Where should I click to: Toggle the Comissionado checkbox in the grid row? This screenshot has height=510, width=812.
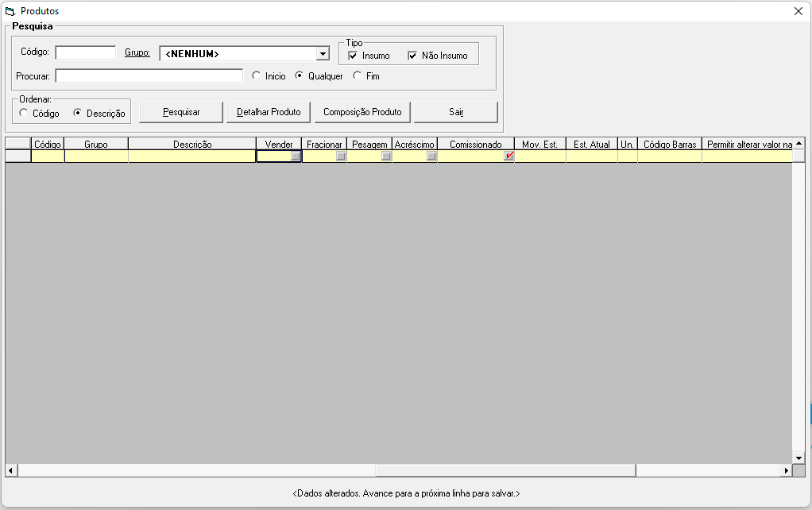click(x=509, y=156)
